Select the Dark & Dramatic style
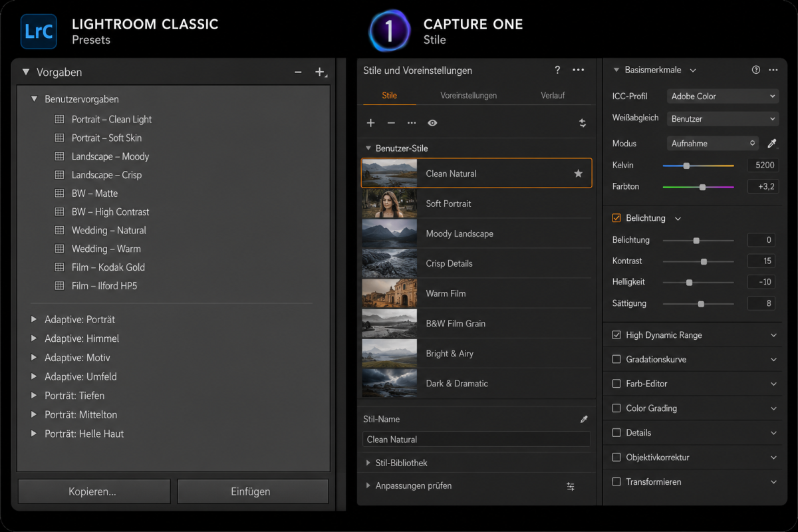The width and height of the screenshot is (798, 532). pyautogui.click(x=476, y=383)
